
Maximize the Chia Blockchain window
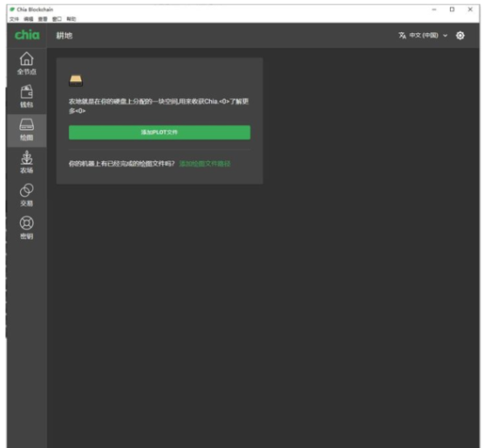coord(452,10)
